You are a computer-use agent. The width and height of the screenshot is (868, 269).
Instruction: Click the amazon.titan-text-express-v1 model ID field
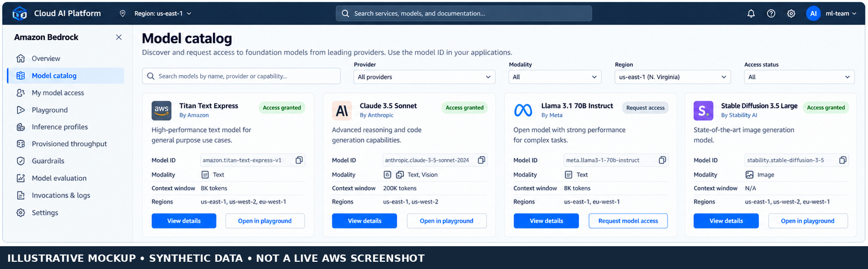253,160
